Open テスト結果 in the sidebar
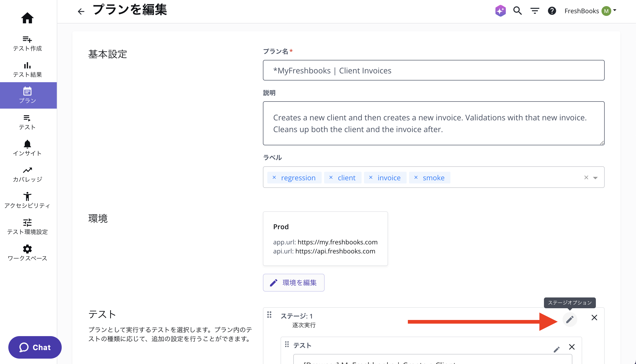Image resolution: width=636 pixels, height=364 pixels. 27,69
